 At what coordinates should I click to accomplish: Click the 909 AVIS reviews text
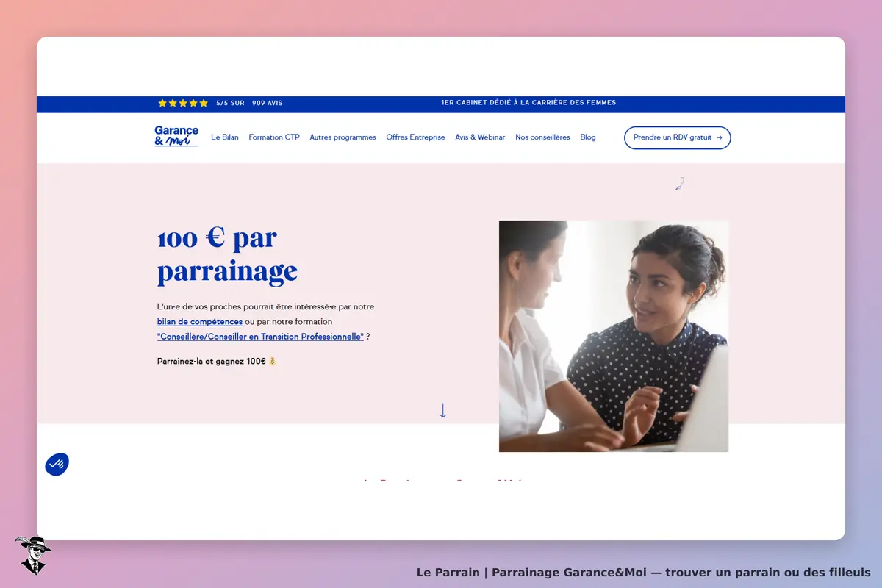(x=268, y=103)
